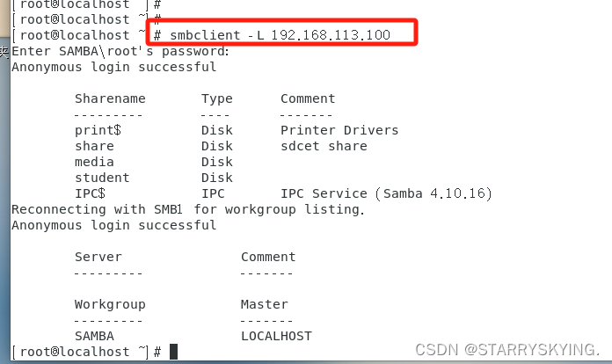Screen dimensions: 612x364
Task: Click the Type column header
Action: pyautogui.click(x=216, y=98)
